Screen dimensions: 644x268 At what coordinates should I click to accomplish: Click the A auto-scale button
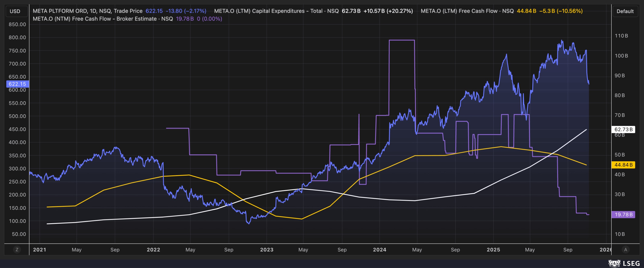(x=625, y=249)
